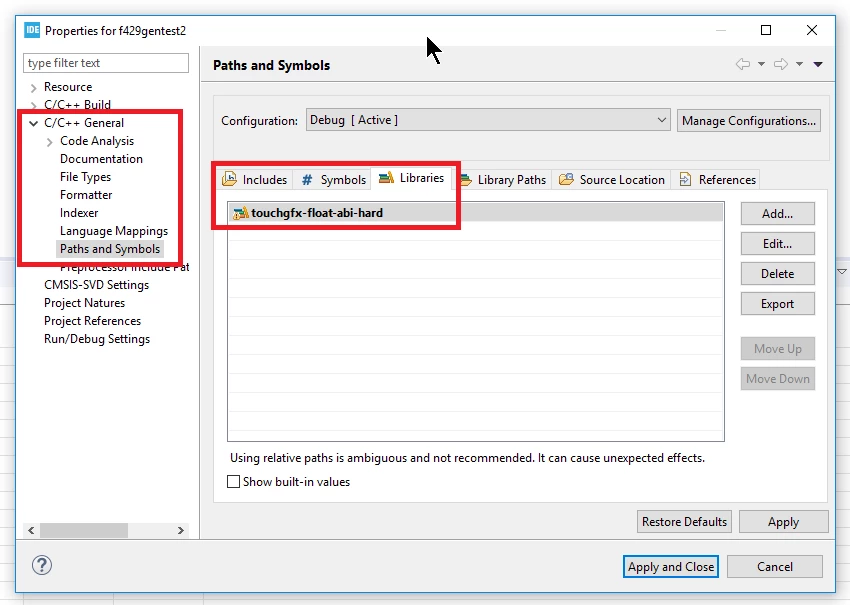Click the Move Down button

(777, 378)
